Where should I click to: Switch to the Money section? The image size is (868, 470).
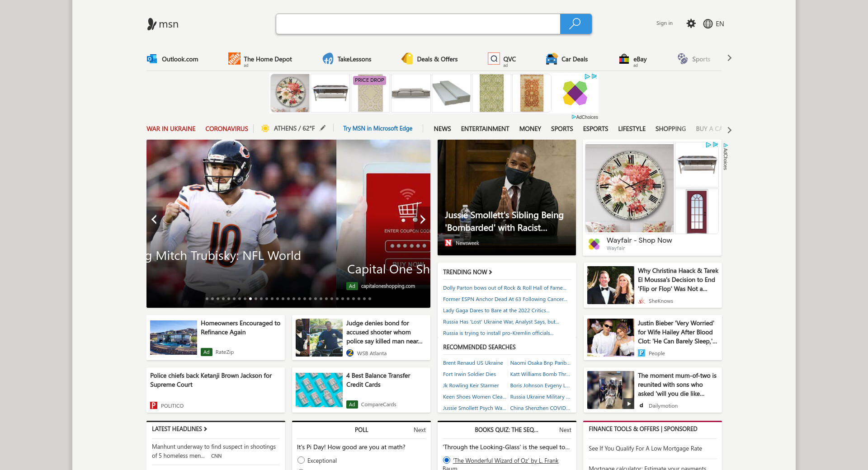pos(530,129)
